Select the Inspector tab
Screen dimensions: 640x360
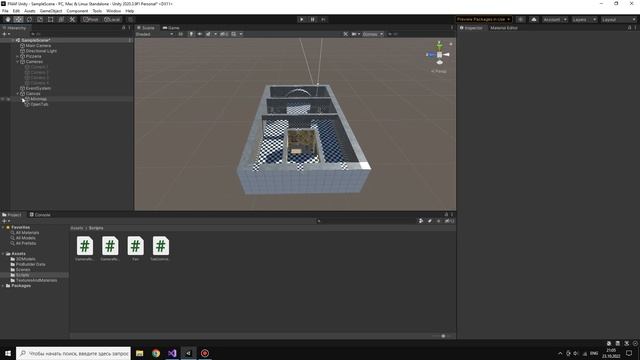[471, 28]
